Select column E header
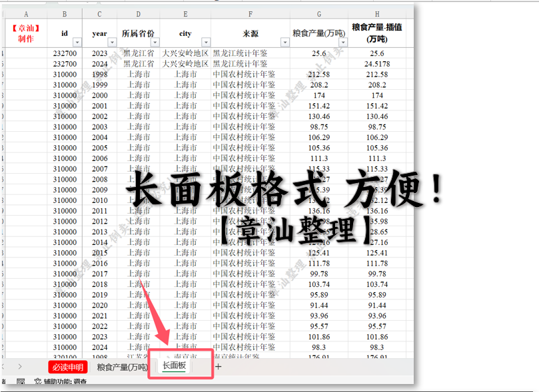The height and width of the screenshot is (392, 539). point(185,14)
